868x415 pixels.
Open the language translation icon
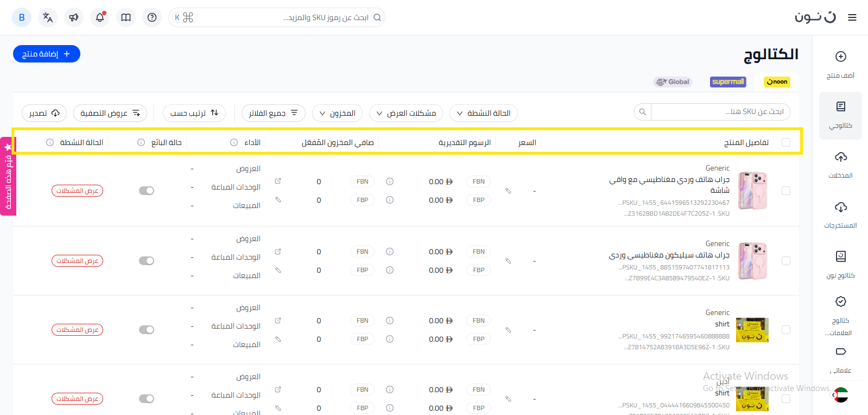48,17
